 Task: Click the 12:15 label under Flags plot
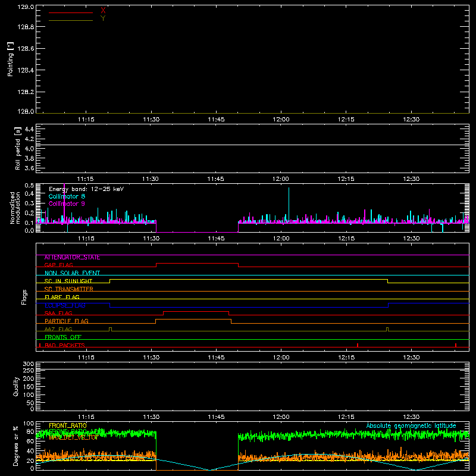[346, 358]
